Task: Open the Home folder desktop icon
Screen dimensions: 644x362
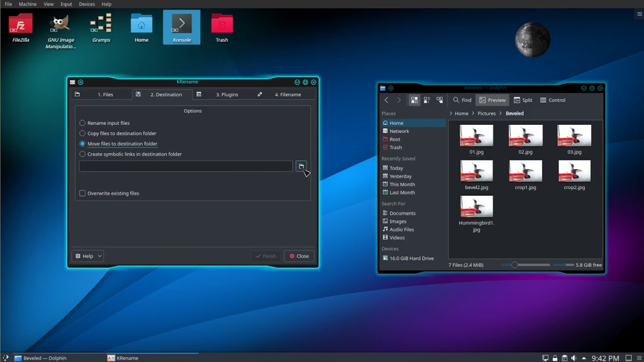Action: click(x=141, y=28)
